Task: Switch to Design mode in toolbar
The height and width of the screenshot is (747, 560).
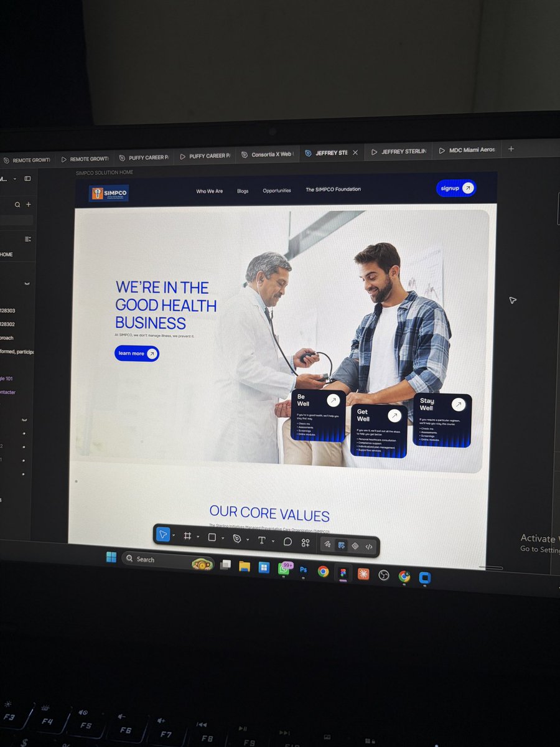Action: [x=341, y=545]
